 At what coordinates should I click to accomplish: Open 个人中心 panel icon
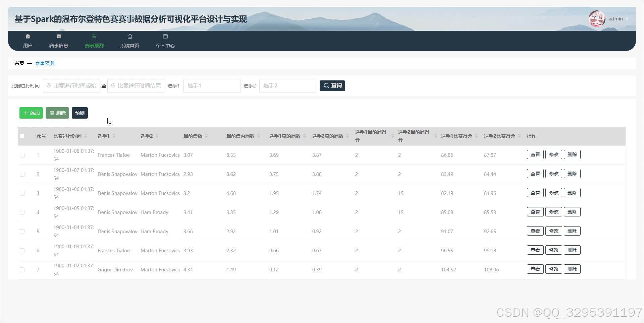[x=165, y=37]
